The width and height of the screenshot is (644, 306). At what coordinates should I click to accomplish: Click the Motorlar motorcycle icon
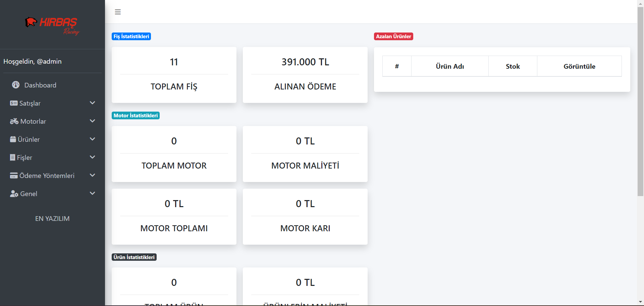click(x=14, y=121)
